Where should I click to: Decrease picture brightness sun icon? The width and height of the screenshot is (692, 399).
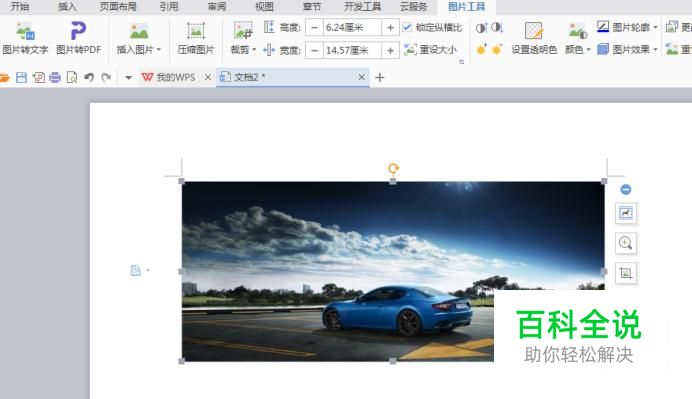pos(497,49)
